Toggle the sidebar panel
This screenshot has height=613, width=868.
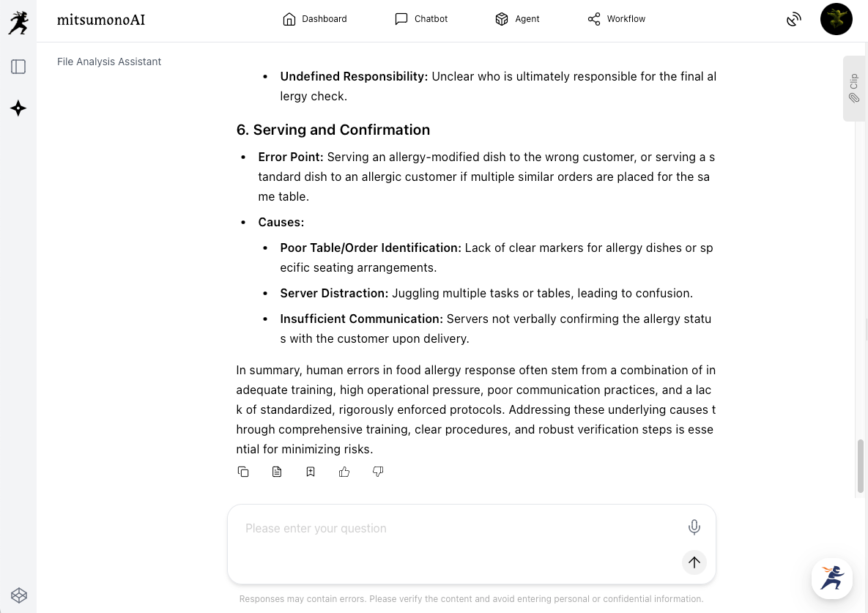point(18,67)
